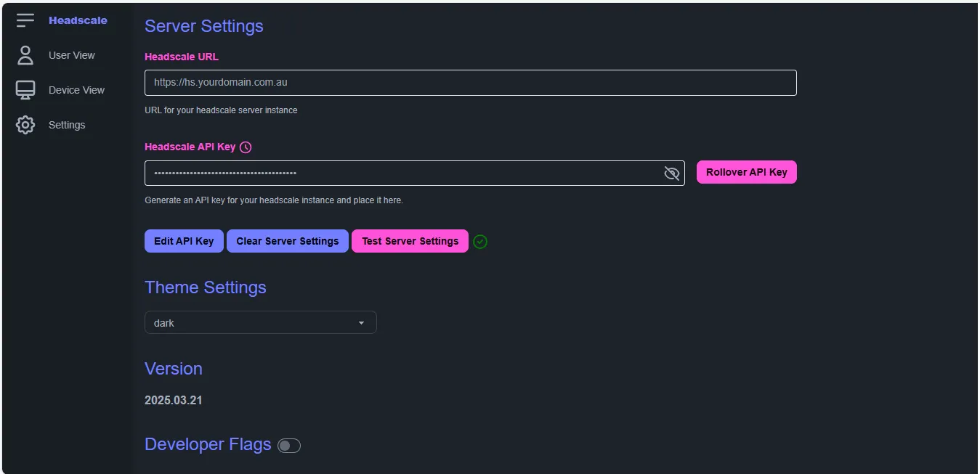Click the green checkmark status icon
This screenshot has width=980, height=474.
tap(480, 242)
